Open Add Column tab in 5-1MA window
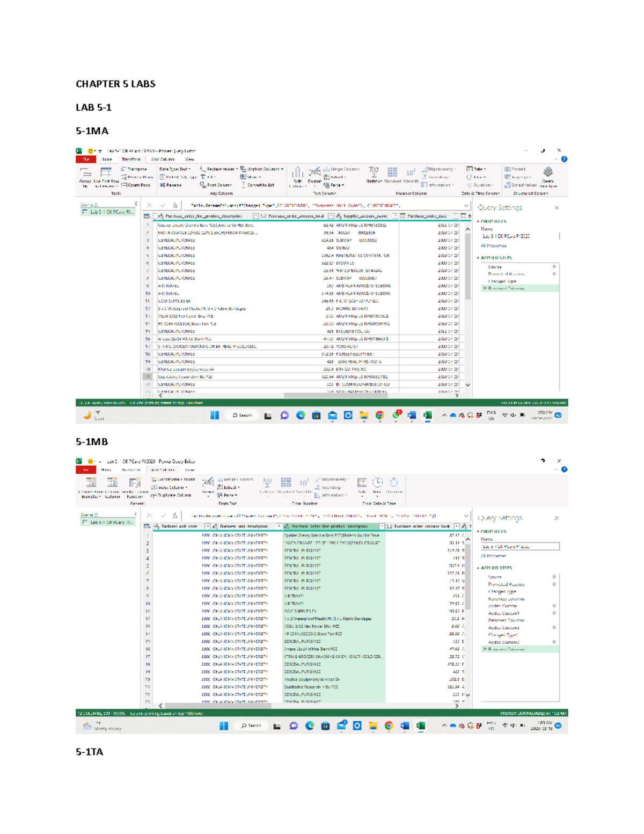The width and height of the screenshot is (644, 834). [x=163, y=159]
